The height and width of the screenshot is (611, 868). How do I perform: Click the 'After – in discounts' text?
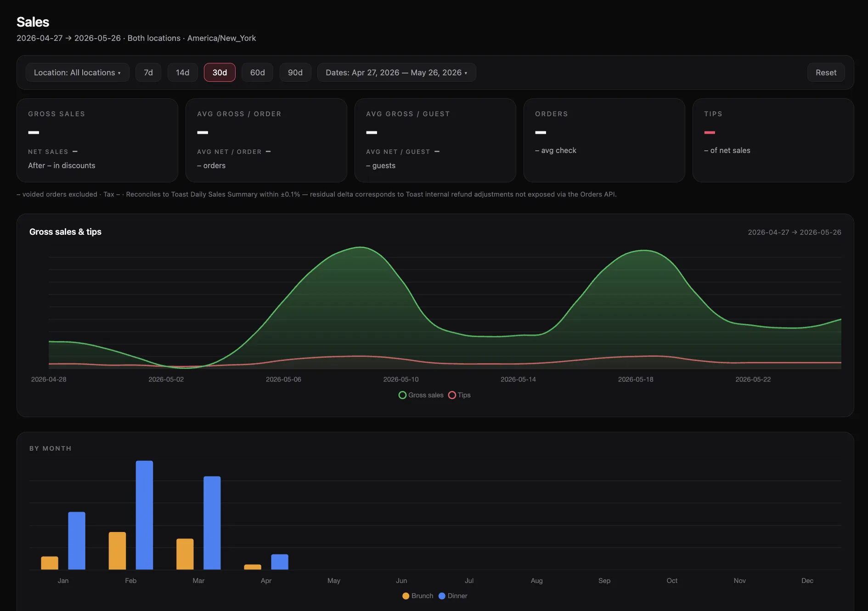(x=62, y=165)
